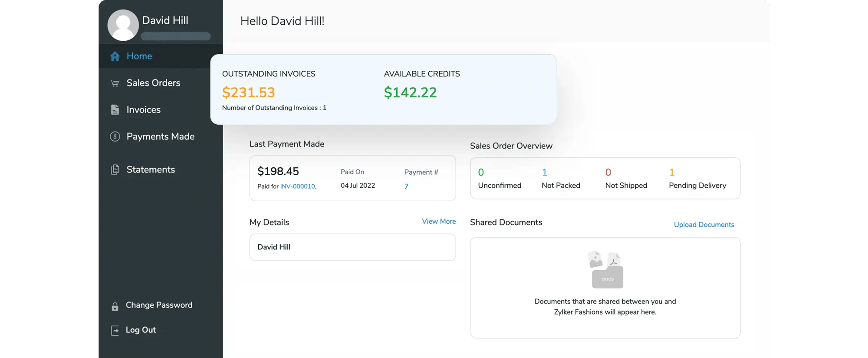Click the shared documents folder illustration
This screenshot has height=358, width=868.
click(606, 270)
